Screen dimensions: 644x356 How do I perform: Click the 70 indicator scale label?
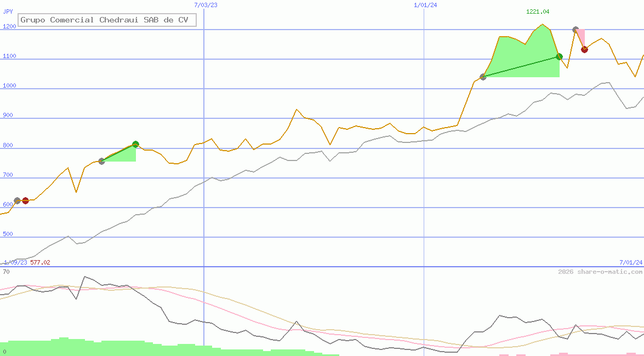pyautogui.click(x=6, y=272)
